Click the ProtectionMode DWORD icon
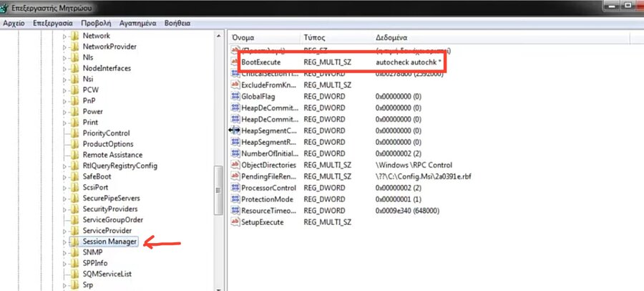The width and height of the screenshot is (644, 291). [x=235, y=199]
